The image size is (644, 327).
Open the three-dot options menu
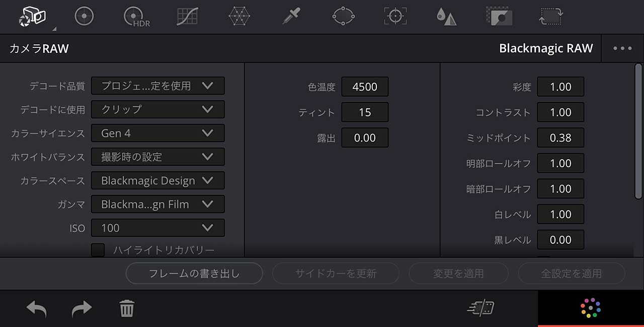[x=622, y=48]
